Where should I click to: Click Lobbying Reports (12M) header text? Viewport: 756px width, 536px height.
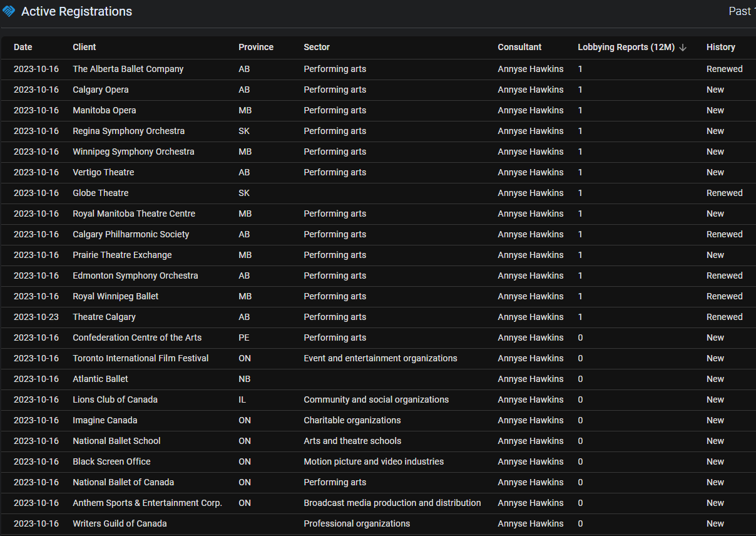[x=626, y=47]
